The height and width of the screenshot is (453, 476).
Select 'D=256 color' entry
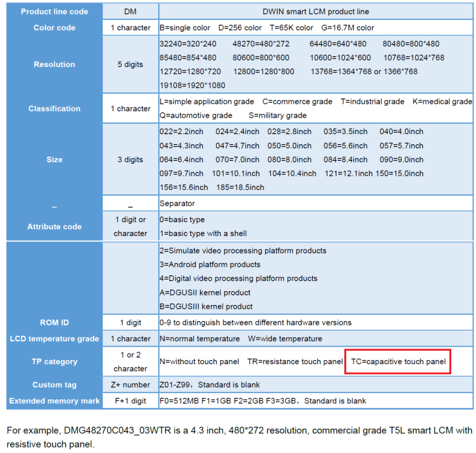[240, 28]
